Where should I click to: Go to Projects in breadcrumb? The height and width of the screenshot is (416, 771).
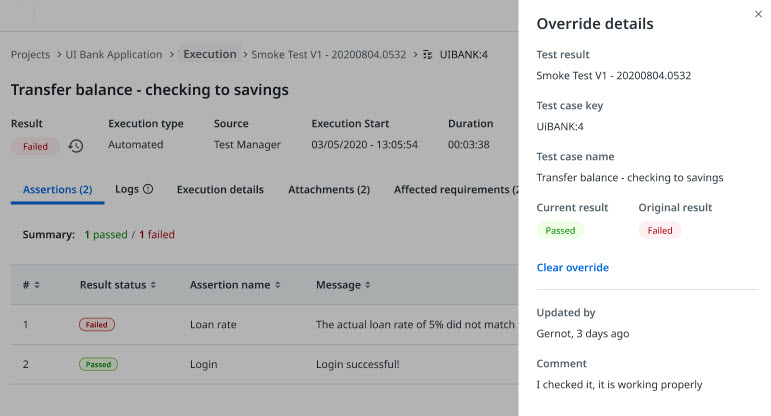31,55
